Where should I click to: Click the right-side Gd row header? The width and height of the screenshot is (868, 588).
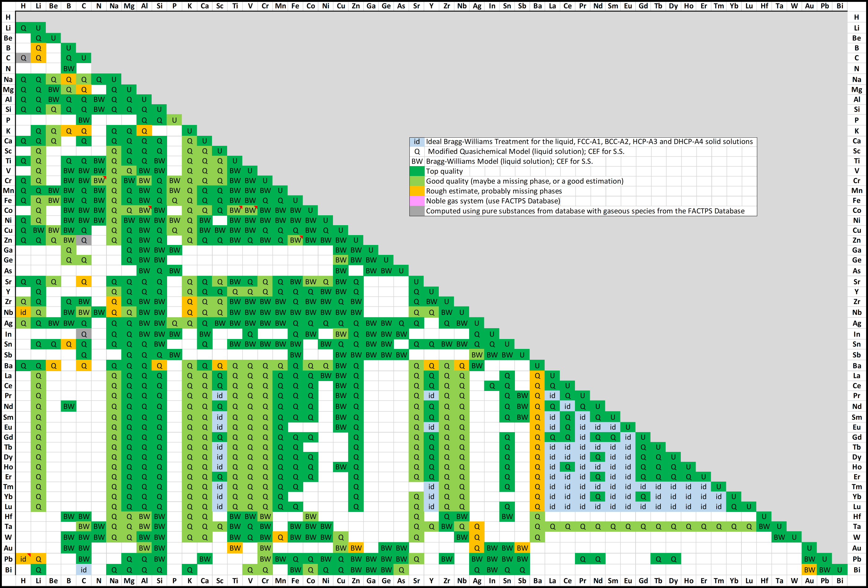[x=857, y=437]
